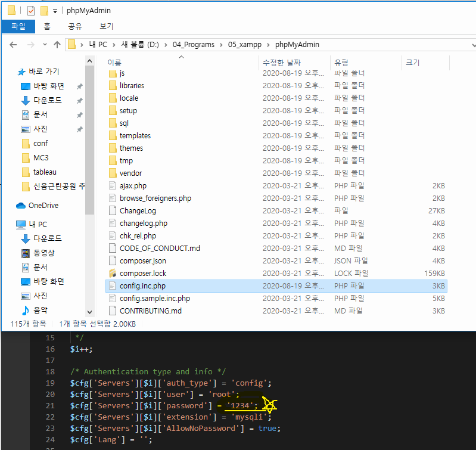Sort by the 수정한 날짜 column header
Image resolution: width=476 pixels, height=450 pixels.
[281, 63]
